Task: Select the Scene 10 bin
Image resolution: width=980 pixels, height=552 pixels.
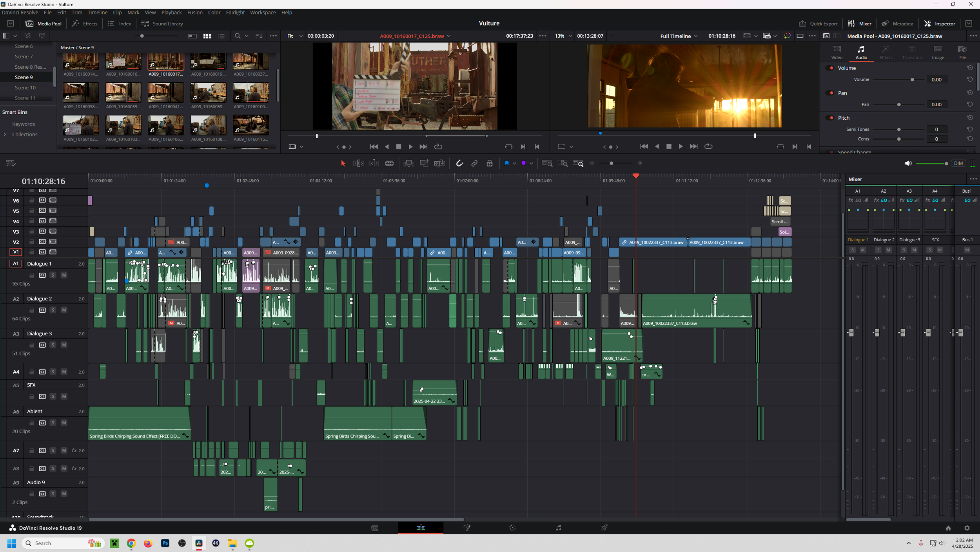Action: 25,87
